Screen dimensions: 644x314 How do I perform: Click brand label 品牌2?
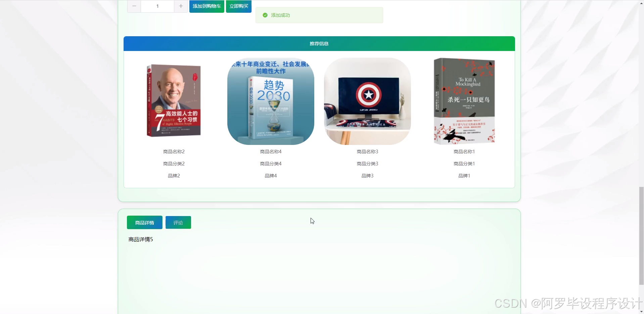coord(174,176)
